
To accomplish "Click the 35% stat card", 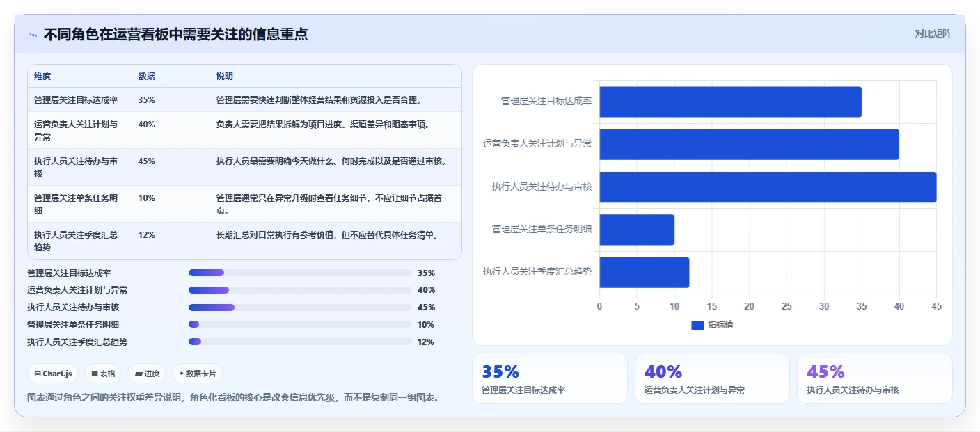I will pos(550,378).
